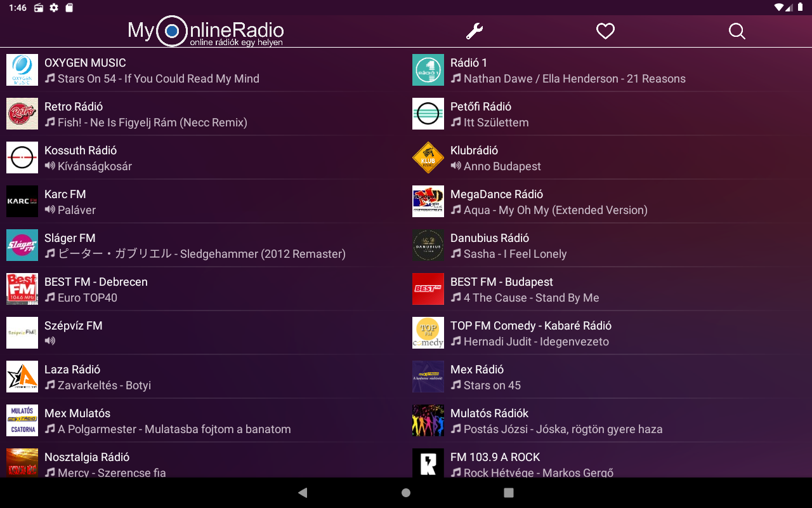Viewport: 812px width, 508px height.
Task: Play the OXYGEN MUSIC station name
Action: [x=85, y=63]
